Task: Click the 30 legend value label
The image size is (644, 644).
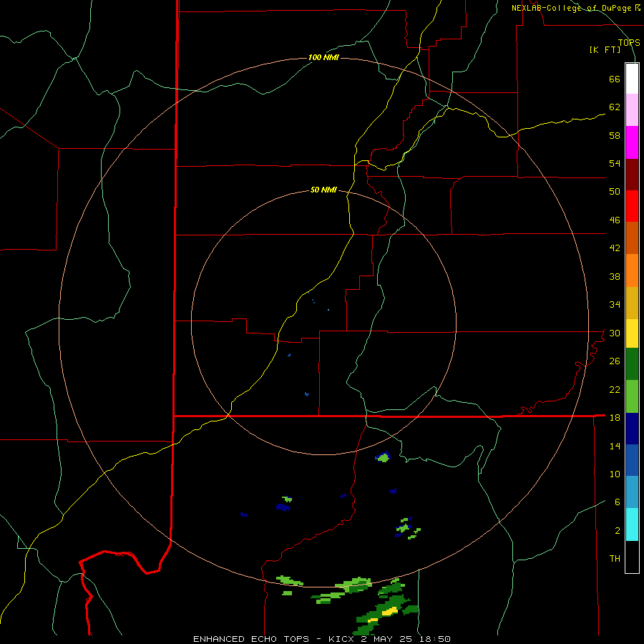Action: (615, 333)
